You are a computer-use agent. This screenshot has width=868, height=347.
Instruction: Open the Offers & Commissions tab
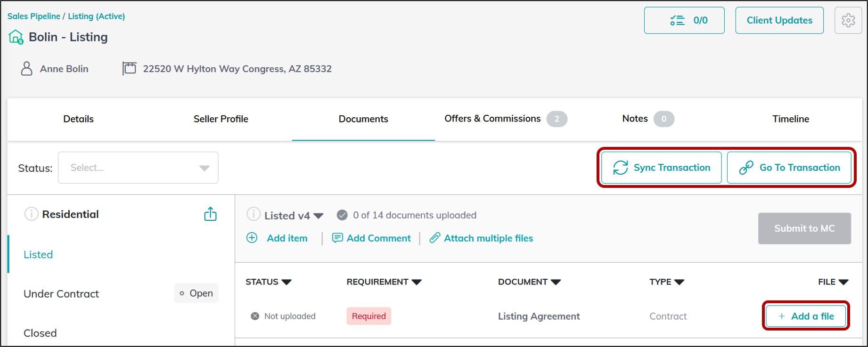(492, 119)
